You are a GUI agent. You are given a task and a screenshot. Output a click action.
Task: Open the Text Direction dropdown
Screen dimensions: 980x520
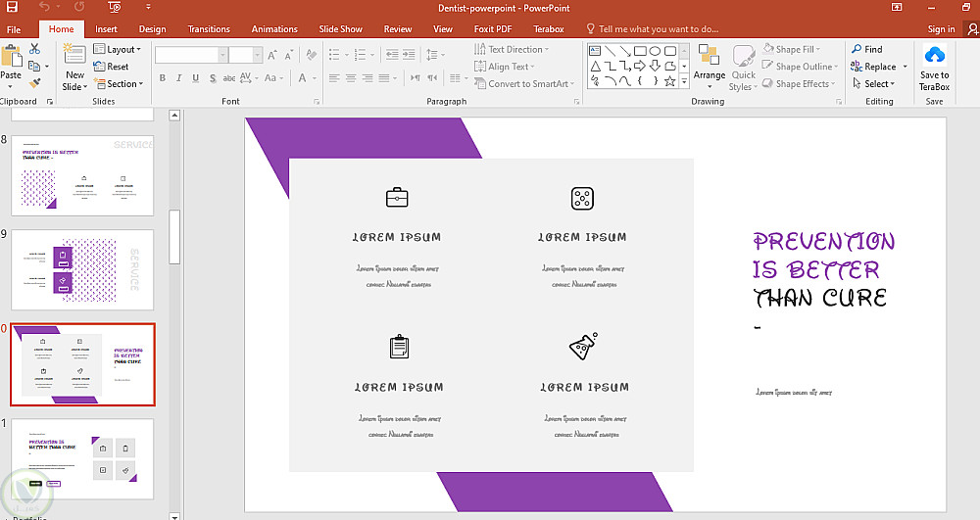512,49
